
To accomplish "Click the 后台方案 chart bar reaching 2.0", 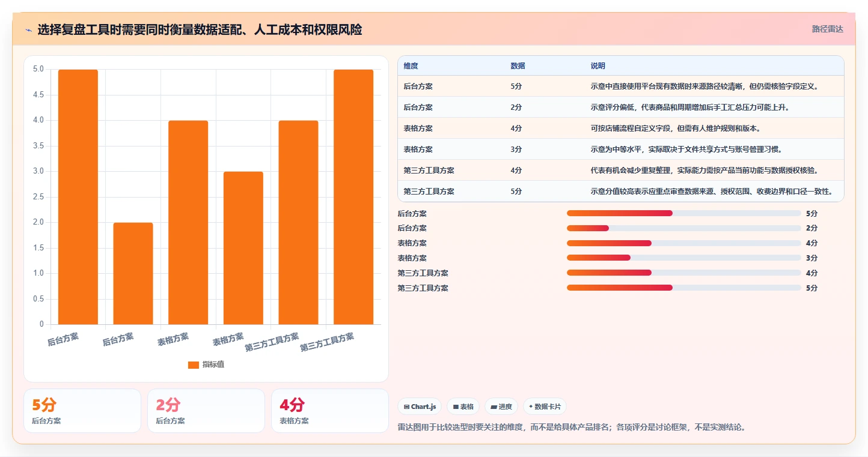I will click(x=133, y=273).
